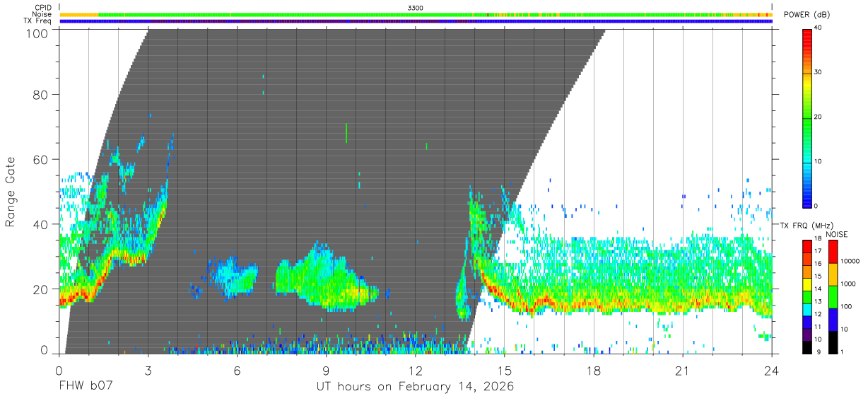The width and height of the screenshot is (868, 401).
Task: Click the 'Range Gate' y-axis title
Action: click(11, 191)
